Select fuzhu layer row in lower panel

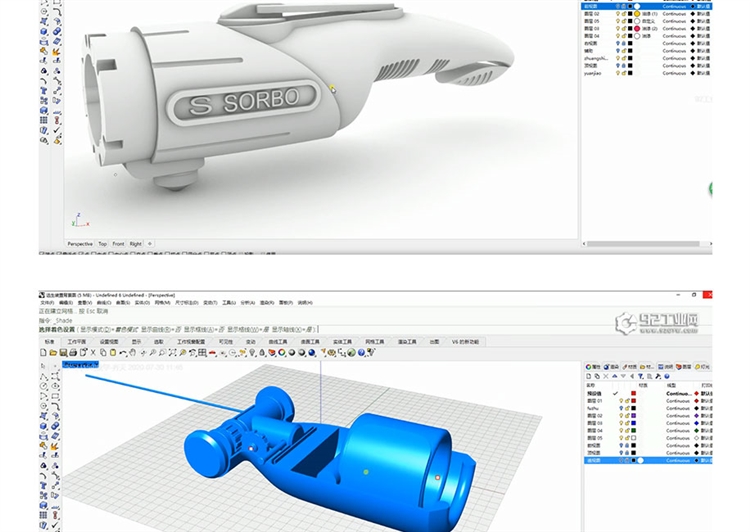[x=648, y=408]
